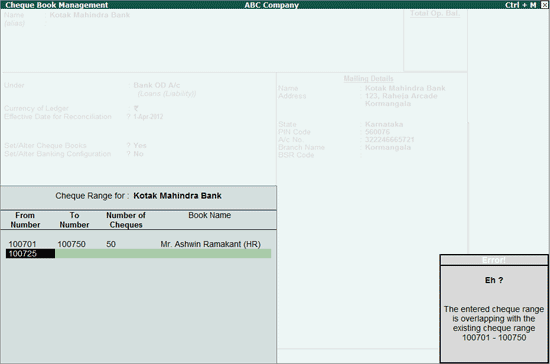Toggle Set/Alter Banking Configuration No value

[138, 154]
